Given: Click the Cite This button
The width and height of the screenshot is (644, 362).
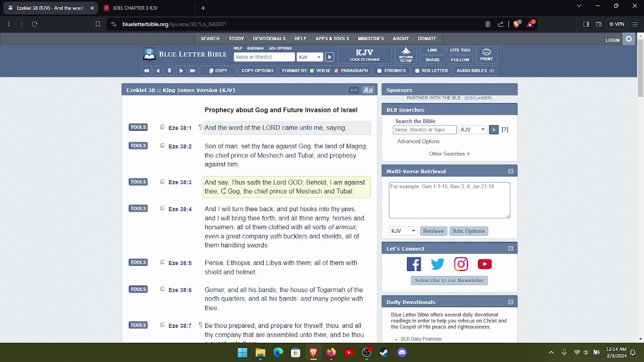Looking at the screenshot, I should [x=460, y=50].
